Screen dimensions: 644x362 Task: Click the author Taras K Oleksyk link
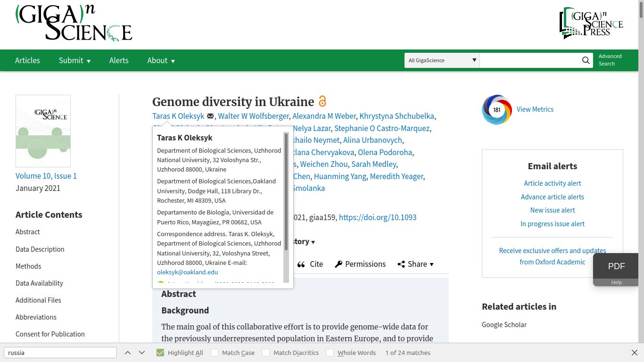point(178,116)
